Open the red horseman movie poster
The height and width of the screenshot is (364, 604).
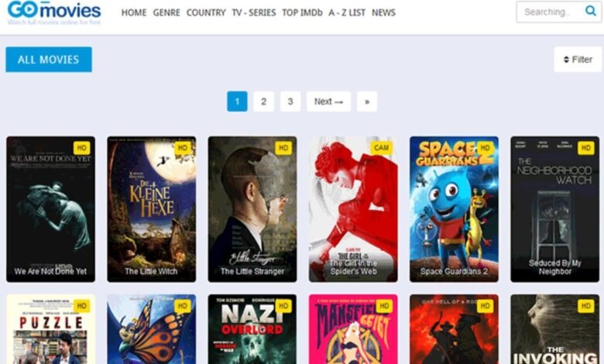[x=454, y=329]
